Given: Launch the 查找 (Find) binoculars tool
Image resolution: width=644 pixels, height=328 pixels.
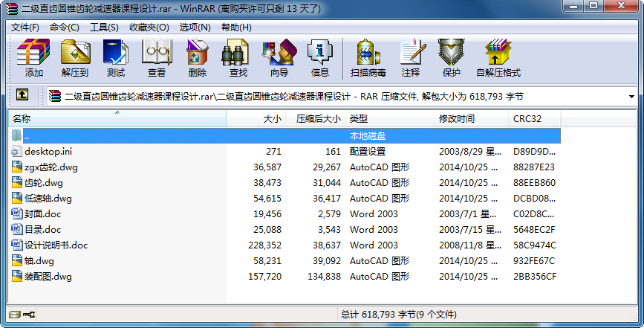Looking at the screenshot, I should (238, 58).
